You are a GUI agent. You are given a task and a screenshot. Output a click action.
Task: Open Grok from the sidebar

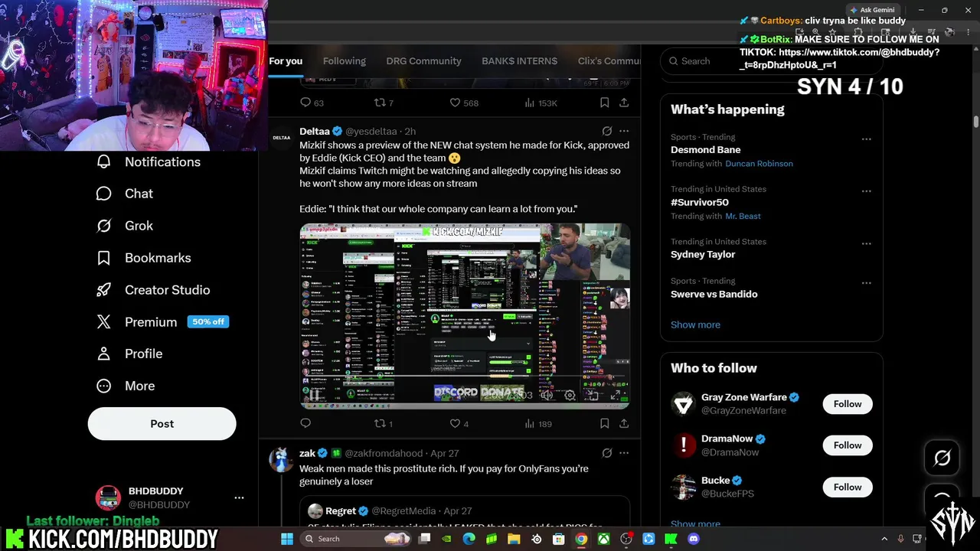pyautogui.click(x=125, y=226)
